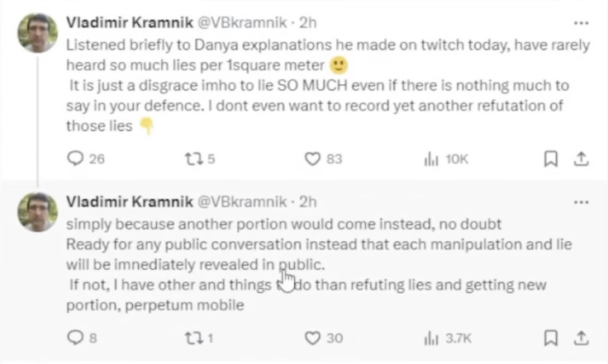Viewport: 608px width, 364px height.
Task: Open the first tweet's profile avatar
Action: click(x=38, y=32)
